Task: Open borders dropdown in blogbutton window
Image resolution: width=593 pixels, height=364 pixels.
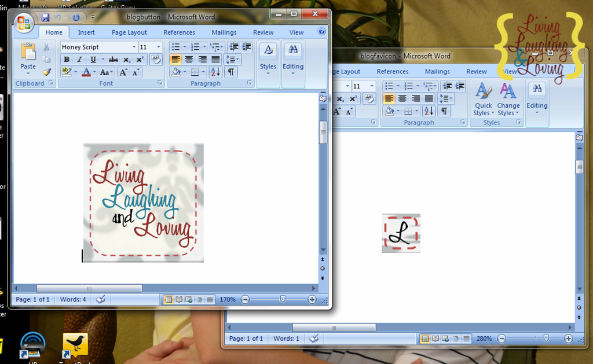Action: click(x=203, y=72)
